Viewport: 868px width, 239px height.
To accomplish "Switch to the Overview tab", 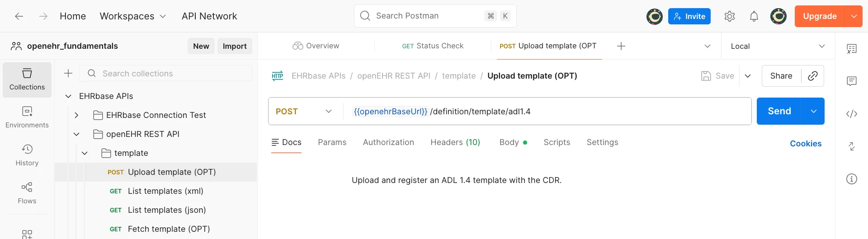I will pos(316,46).
